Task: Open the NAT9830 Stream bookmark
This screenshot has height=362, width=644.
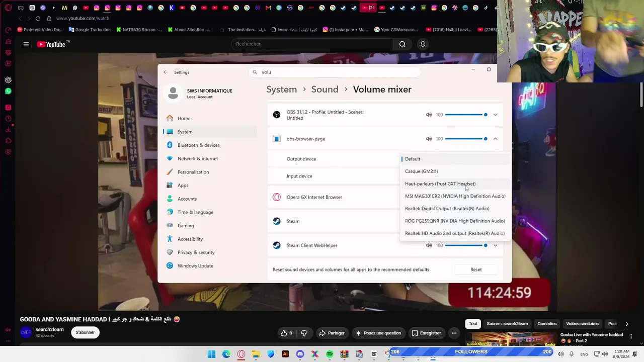Action: coord(139,30)
